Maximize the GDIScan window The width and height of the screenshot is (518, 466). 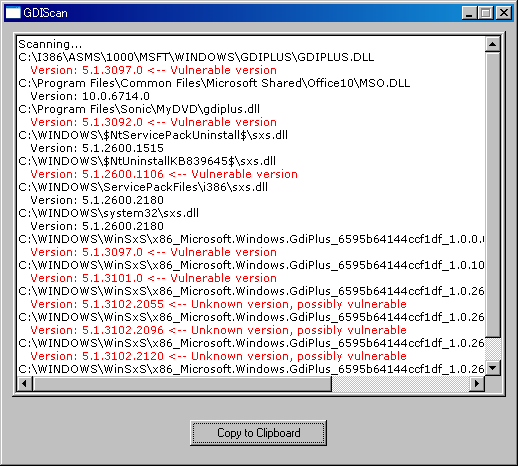(485, 13)
